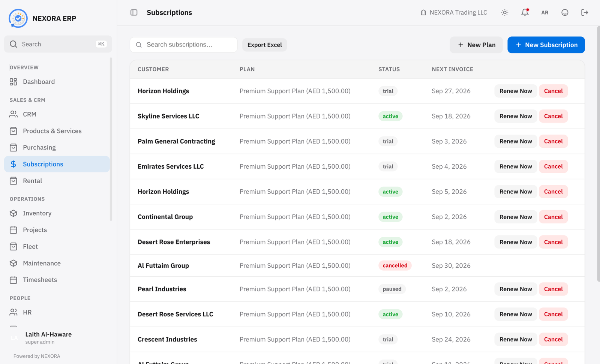
Task: Click the cancelled status badge
Action: [x=395, y=265]
